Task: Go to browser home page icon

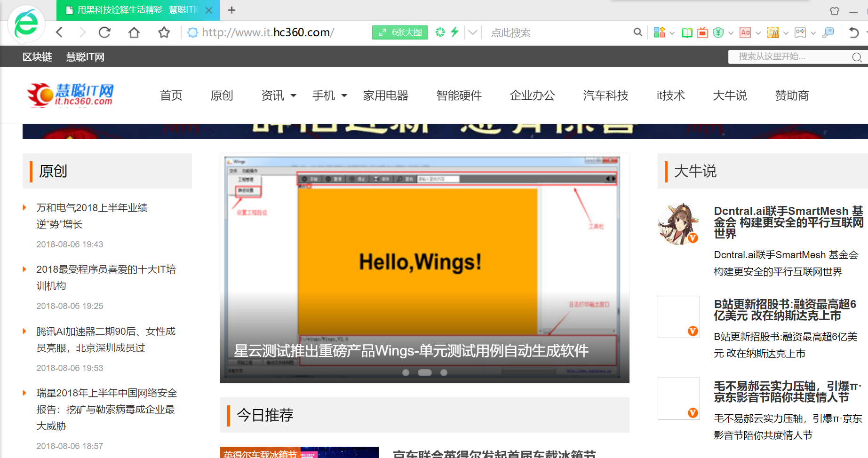Action: pyautogui.click(x=134, y=32)
